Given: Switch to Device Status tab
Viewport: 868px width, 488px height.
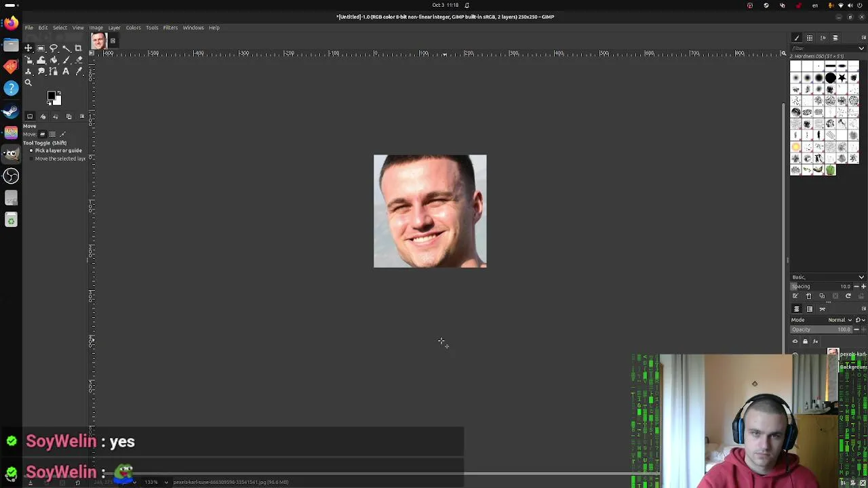Looking at the screenshot, I should [43, 117].
